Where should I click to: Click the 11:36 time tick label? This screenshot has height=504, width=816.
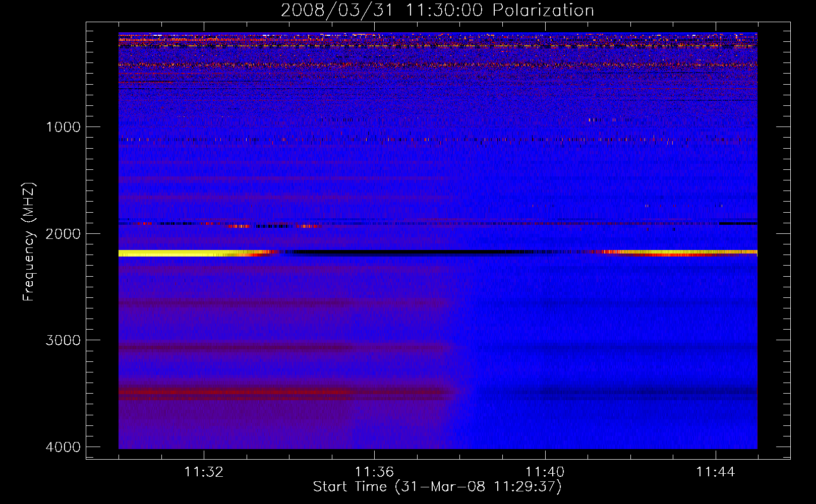[374, 472]
